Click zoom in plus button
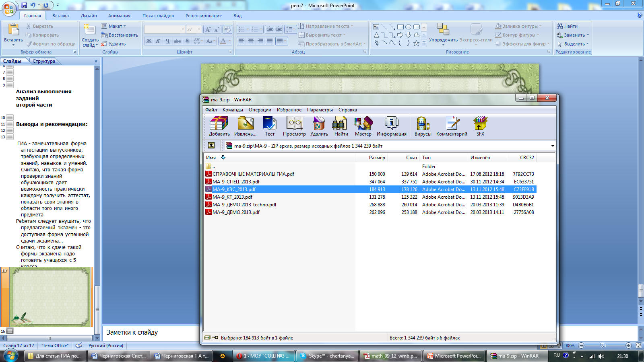 point(629,346)
